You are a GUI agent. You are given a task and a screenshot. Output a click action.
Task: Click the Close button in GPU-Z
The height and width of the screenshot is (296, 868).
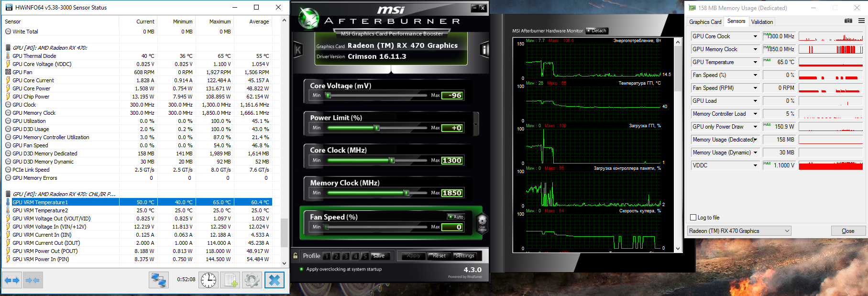(x=848, y=231)
